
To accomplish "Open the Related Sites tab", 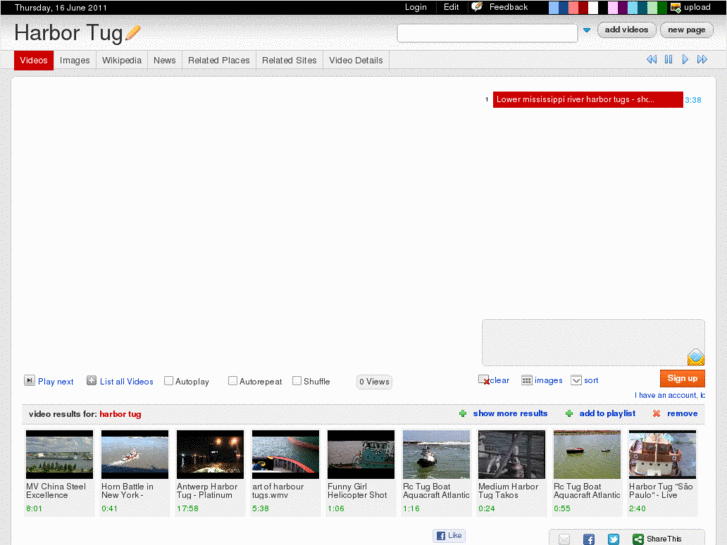I will click(x=289, y=60).
